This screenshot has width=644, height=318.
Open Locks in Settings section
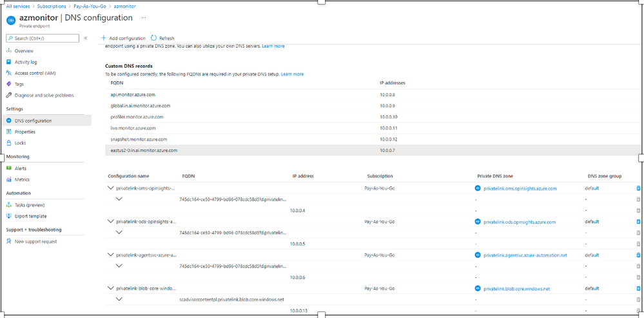pyautogui.click(x=20, y=143)
